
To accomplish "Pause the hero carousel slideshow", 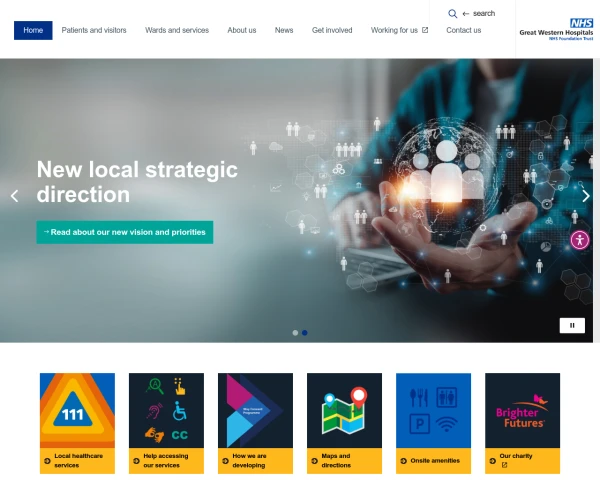I will (x=572, y=325).
